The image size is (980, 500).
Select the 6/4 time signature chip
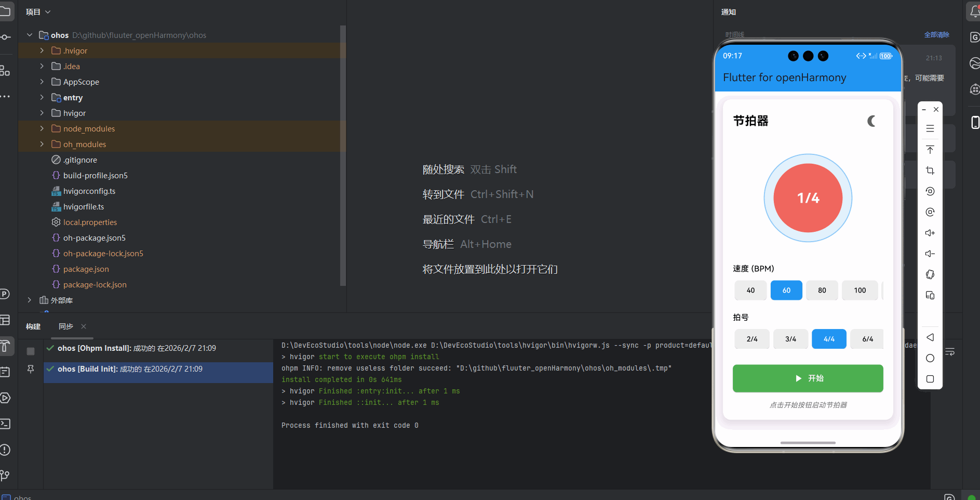tap(867, 339)
